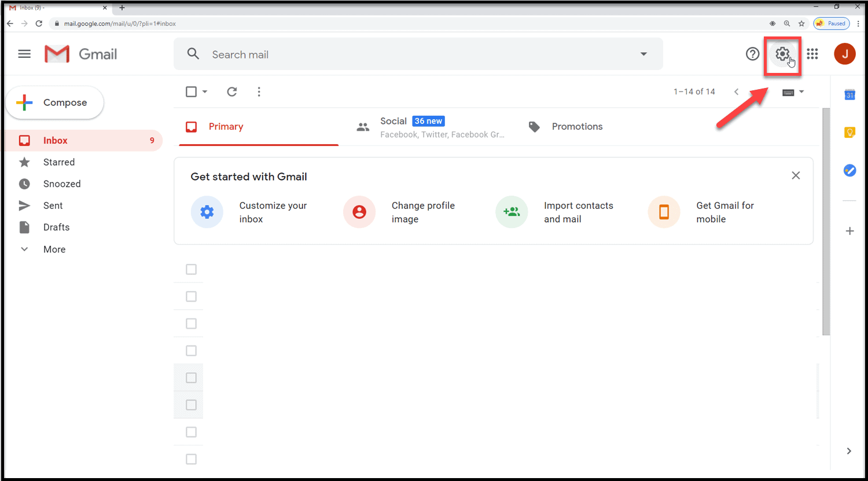Open Google Keep side panel icon
Viewport: 868px width, 481px height.
pyautogui.click(x=849, y=133)
